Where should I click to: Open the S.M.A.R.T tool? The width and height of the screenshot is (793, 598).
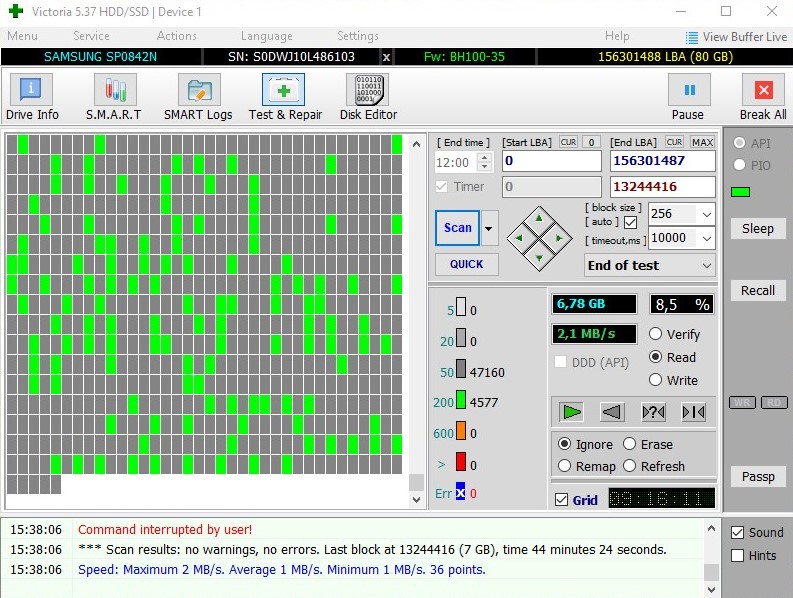(113, 96)
